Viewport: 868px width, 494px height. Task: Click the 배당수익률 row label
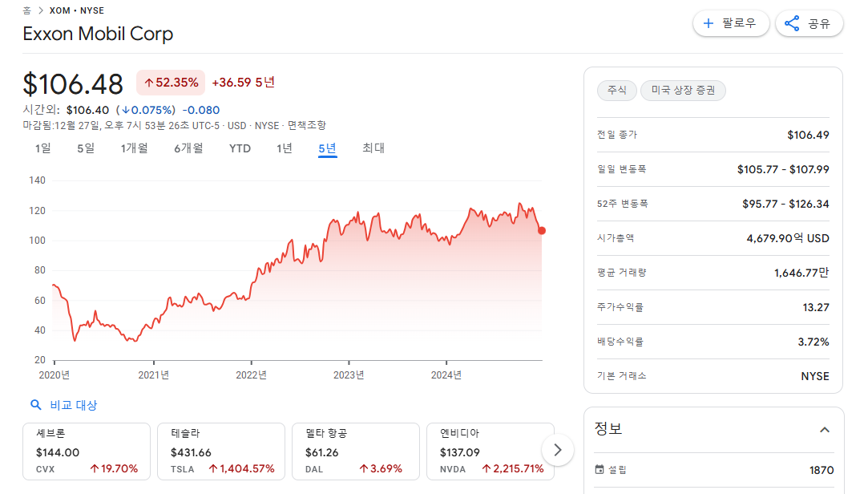620,342
